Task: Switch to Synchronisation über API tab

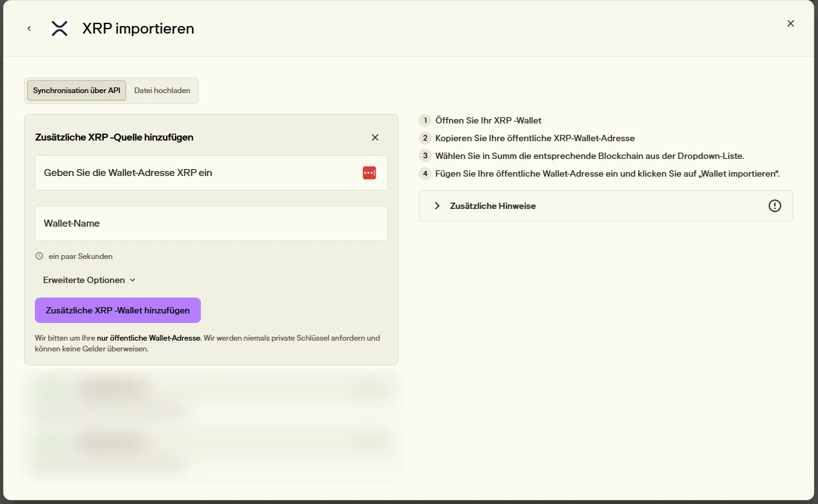Action: click(x=77, y=91)
